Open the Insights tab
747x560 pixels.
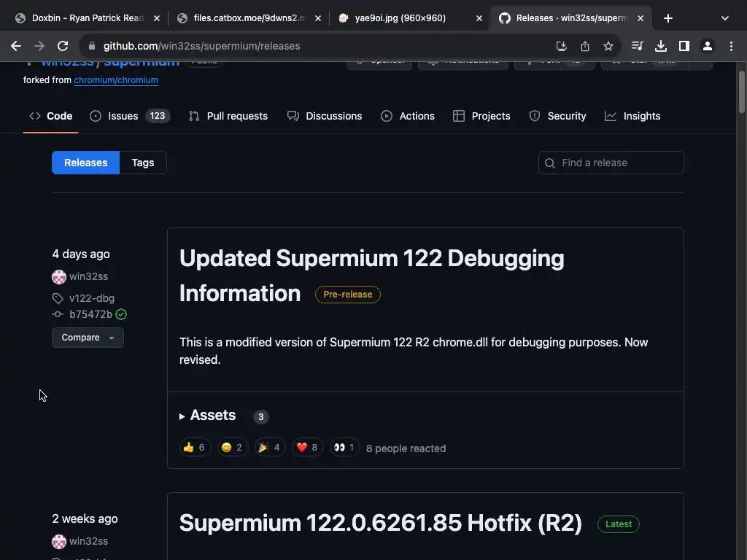(x=632, y=116)
